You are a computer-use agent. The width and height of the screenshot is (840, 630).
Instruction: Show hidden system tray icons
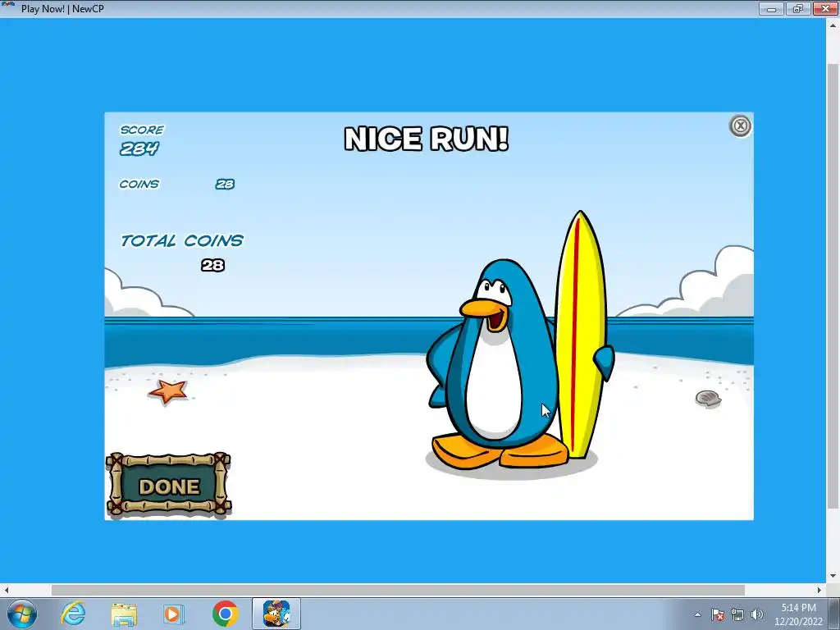pyautogui.click(x=697, y=614)
